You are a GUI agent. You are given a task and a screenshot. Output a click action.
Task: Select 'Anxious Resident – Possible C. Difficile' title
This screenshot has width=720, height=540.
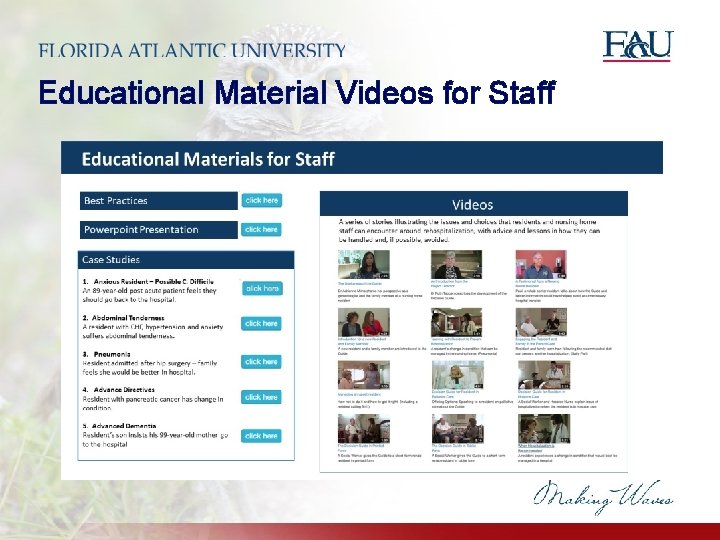[x=153, y=281]
